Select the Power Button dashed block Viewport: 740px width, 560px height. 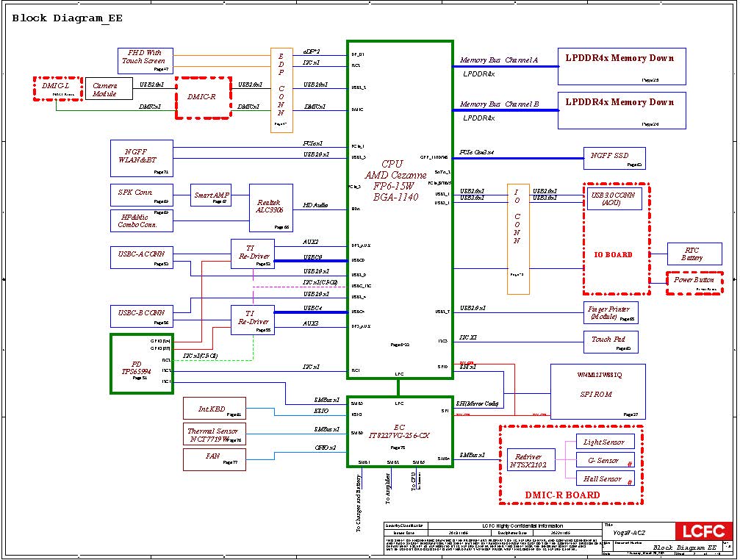(x=694, y=283)
